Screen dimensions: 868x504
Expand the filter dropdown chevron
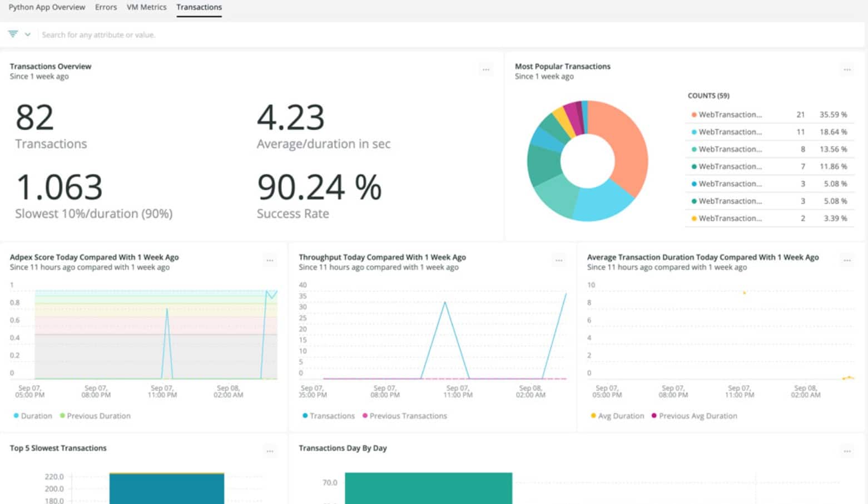27,34
